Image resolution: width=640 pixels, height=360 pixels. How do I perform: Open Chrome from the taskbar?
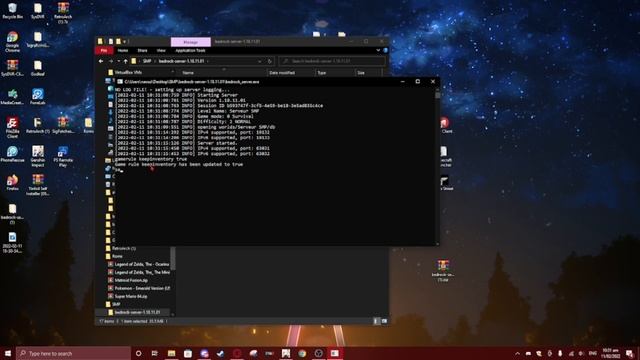tap(302, 353)
